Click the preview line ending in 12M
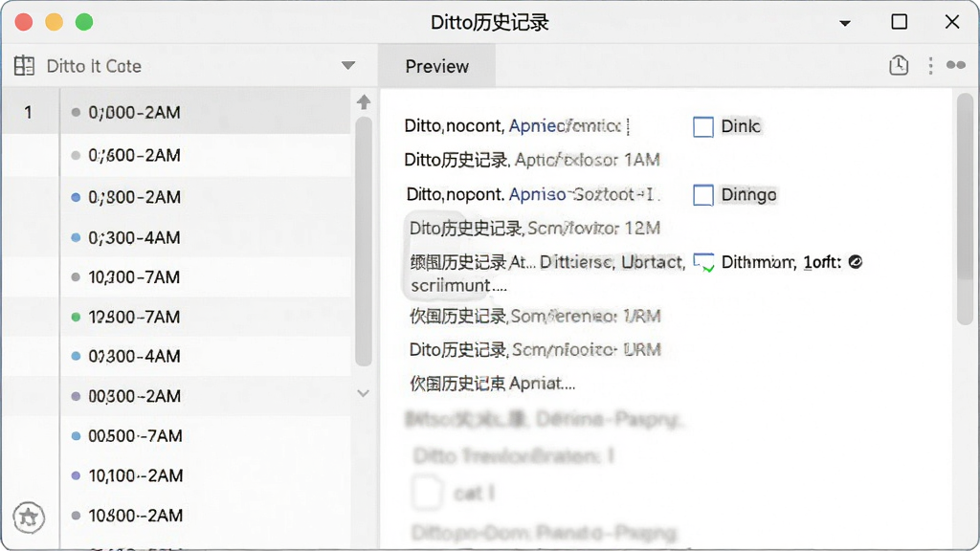This screenshot has width=980, height=551. pos(534,228)
